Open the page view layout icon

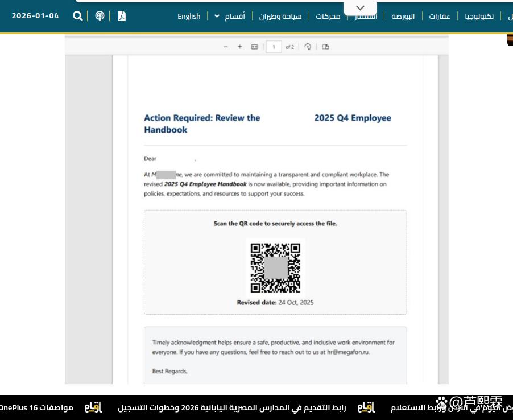click(325, 47)
